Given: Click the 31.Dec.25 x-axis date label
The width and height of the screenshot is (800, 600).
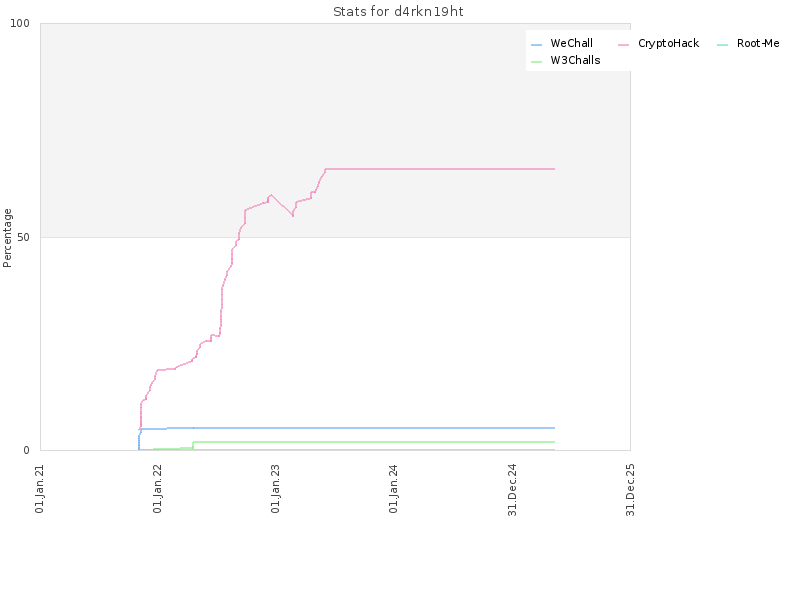Looking at the screenshot, I should tap(631, 490).
